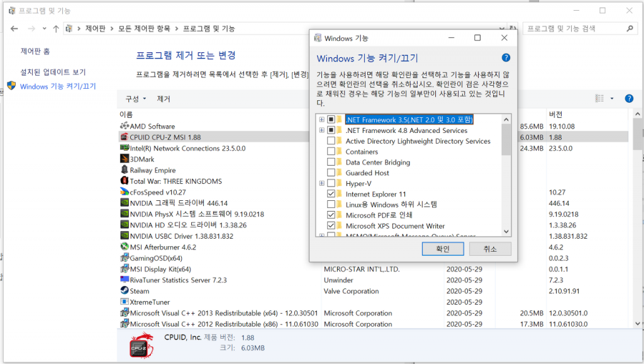Go up one level with up arrow
Image resolution: width=644 pixels, height=364 pixels.
pos(56,28)
